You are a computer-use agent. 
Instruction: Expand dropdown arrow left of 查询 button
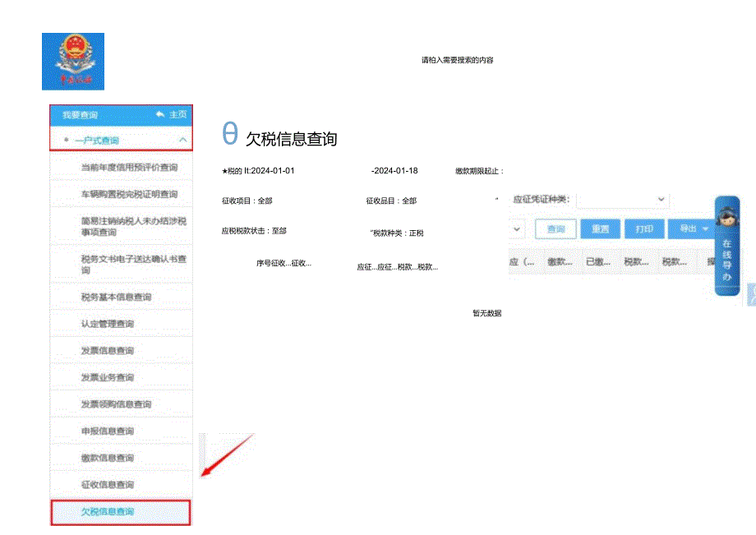(x=516, y=229)
